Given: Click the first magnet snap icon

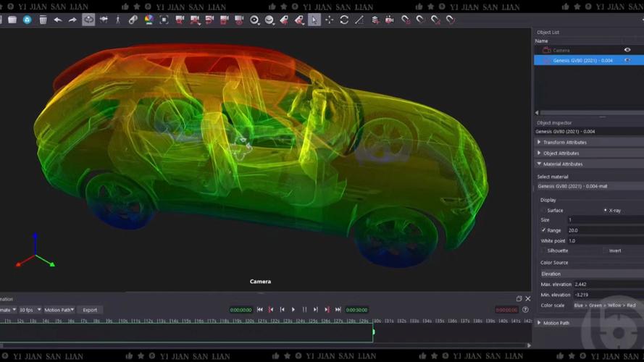Looking at the screenshot, I should click(406, 20).
